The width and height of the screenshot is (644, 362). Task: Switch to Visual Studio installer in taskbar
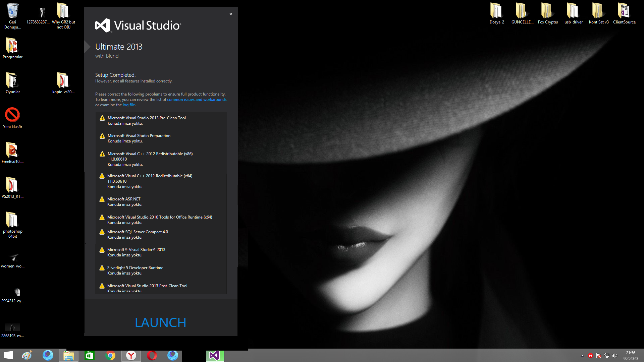point(215,355)
